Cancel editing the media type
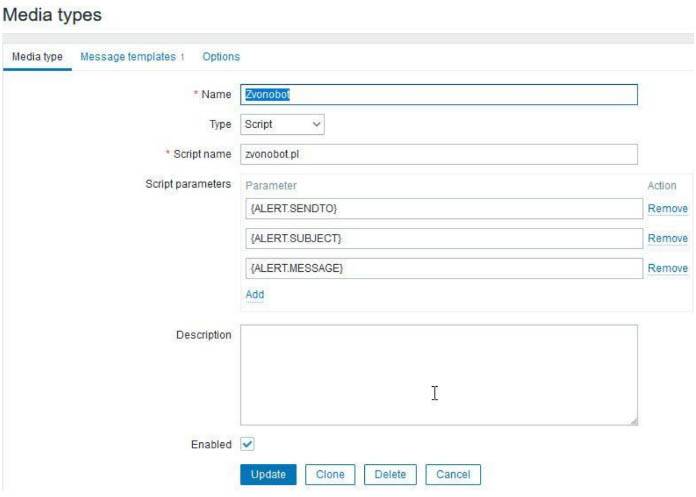This screenshot has width=696, height=497. 453,475
